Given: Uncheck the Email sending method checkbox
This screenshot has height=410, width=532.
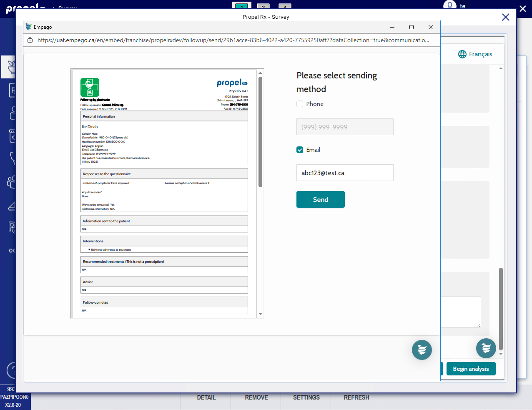Looking at the screenshot, I should pos(300,150).
